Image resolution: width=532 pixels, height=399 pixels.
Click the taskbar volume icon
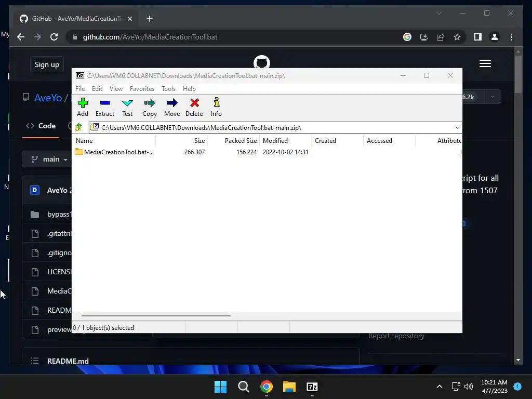click(x=469, y=387)
